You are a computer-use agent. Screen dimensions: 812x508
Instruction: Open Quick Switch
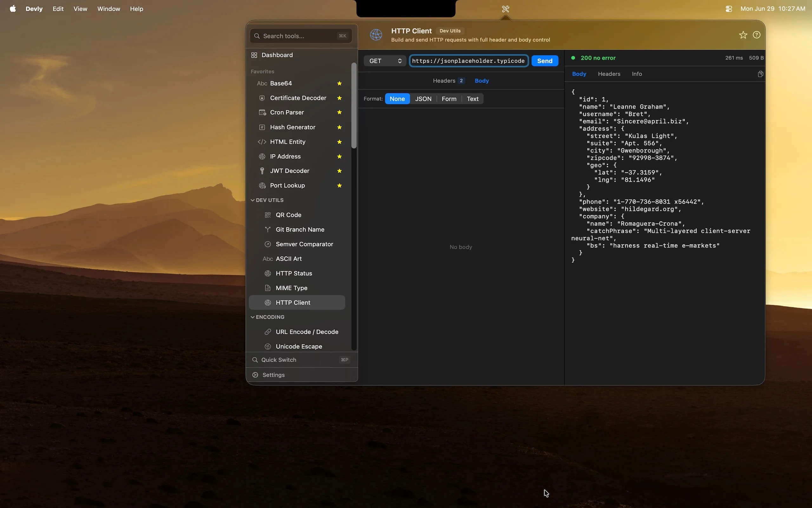click(301, 360)
